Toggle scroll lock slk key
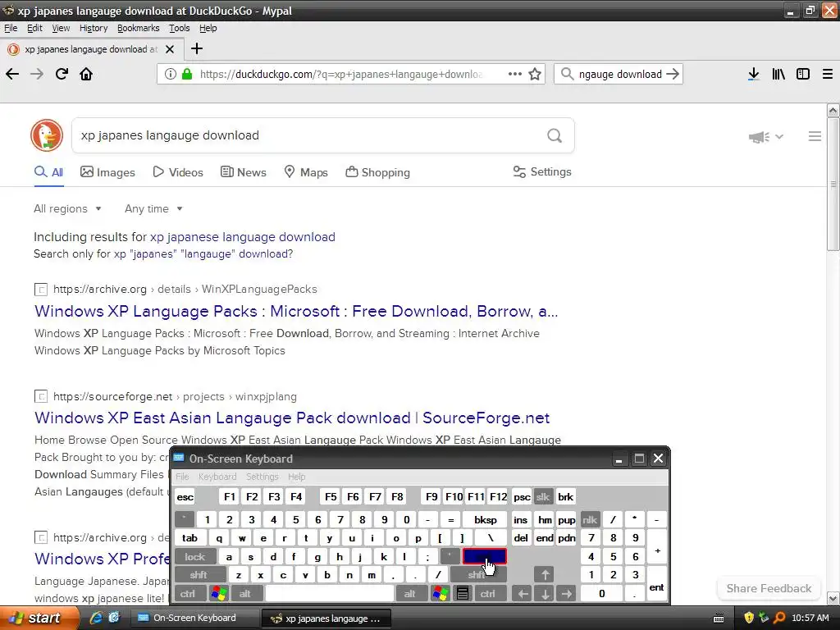Screen dimensions: 840x630 [x=543, y=496]
